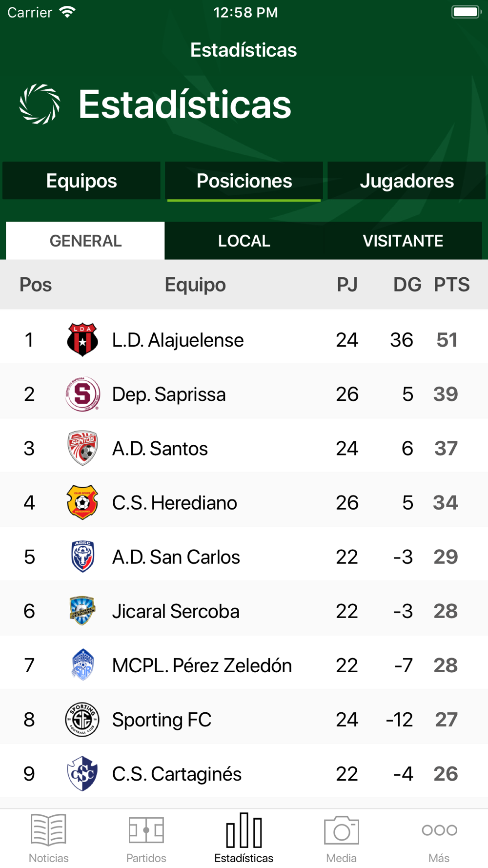Click the L.D. Alajuelense team crest
488x868 pixels.
click(x=82, y=339)
